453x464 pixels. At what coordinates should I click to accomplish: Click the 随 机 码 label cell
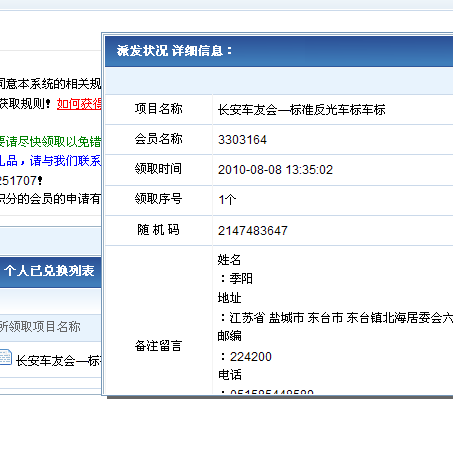pos(159,230)
